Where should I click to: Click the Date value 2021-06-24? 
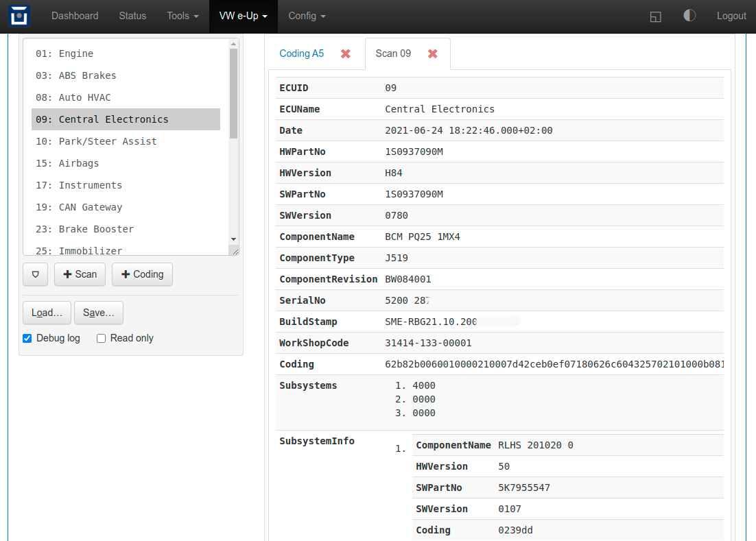click(469, 130)
